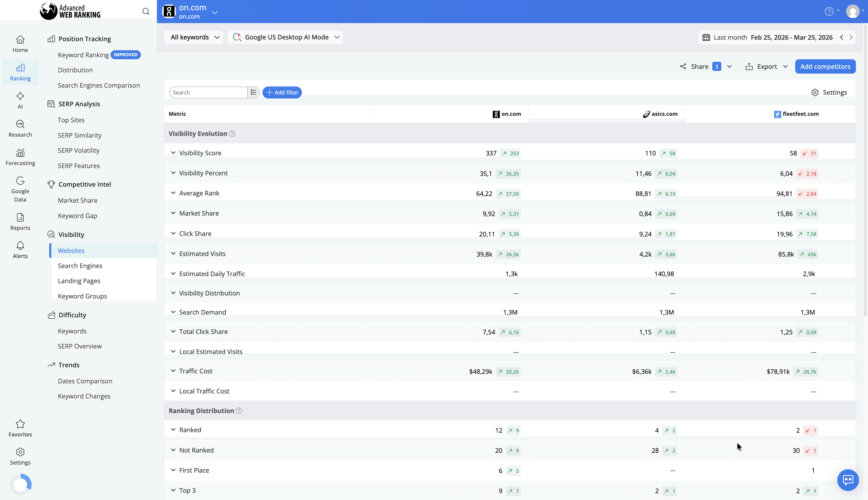Image resolution: width=868 pixels, height=500 pixels.
Task: Click the Add competitors button
Action: click(x=825, y=66)
